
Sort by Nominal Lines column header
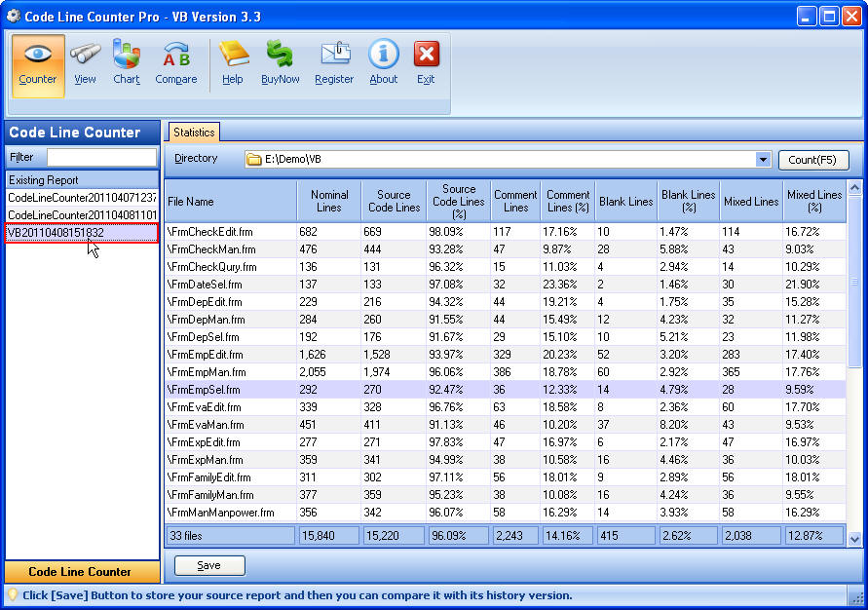tap(329, 202)
